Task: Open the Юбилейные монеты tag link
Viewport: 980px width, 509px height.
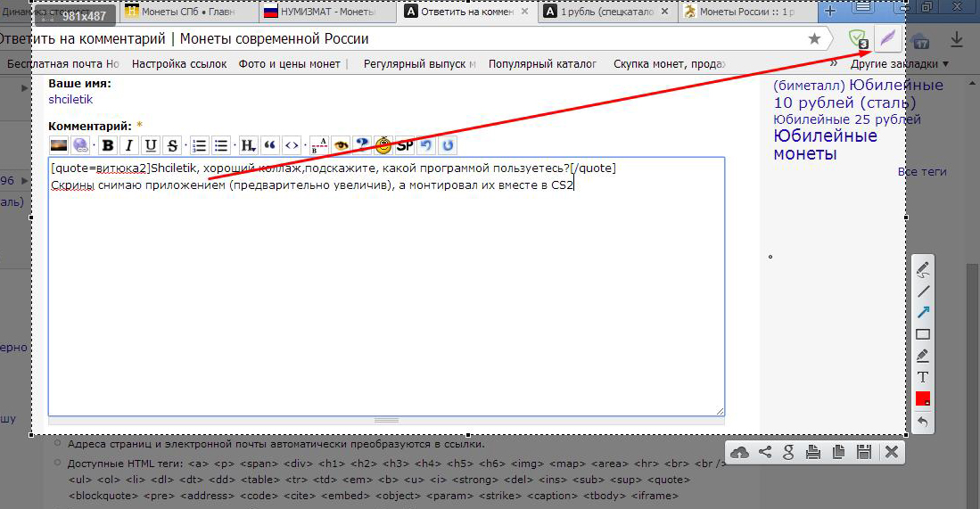Action: pos(825,145)
